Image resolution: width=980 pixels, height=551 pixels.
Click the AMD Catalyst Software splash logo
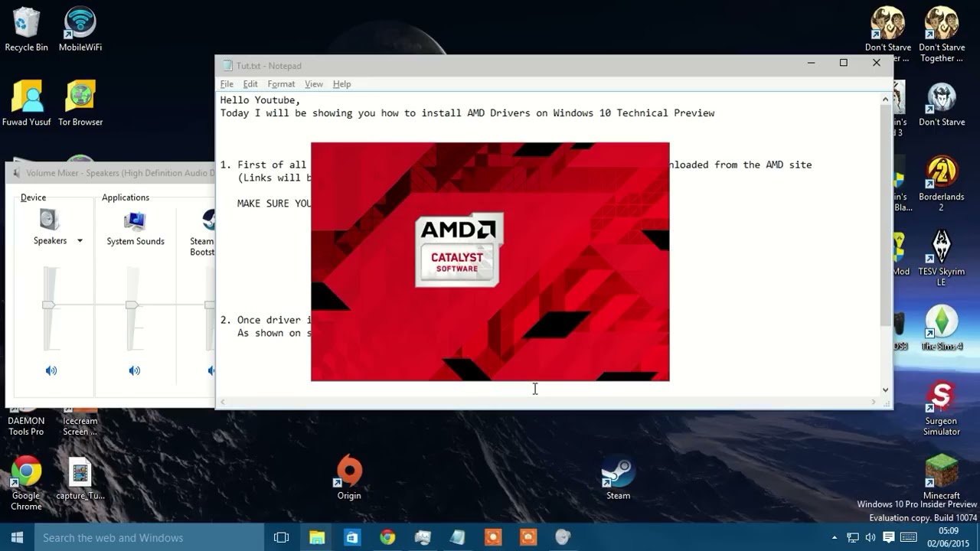point(459,249)
